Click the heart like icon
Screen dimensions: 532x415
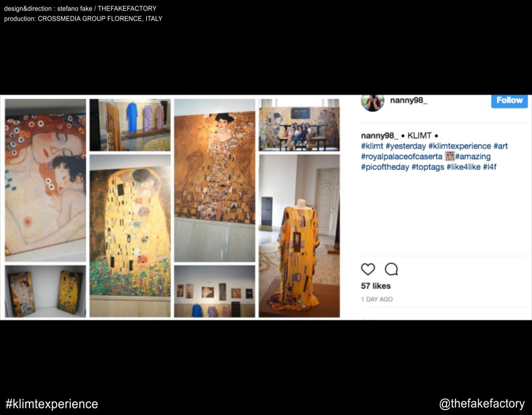(368, 269)
